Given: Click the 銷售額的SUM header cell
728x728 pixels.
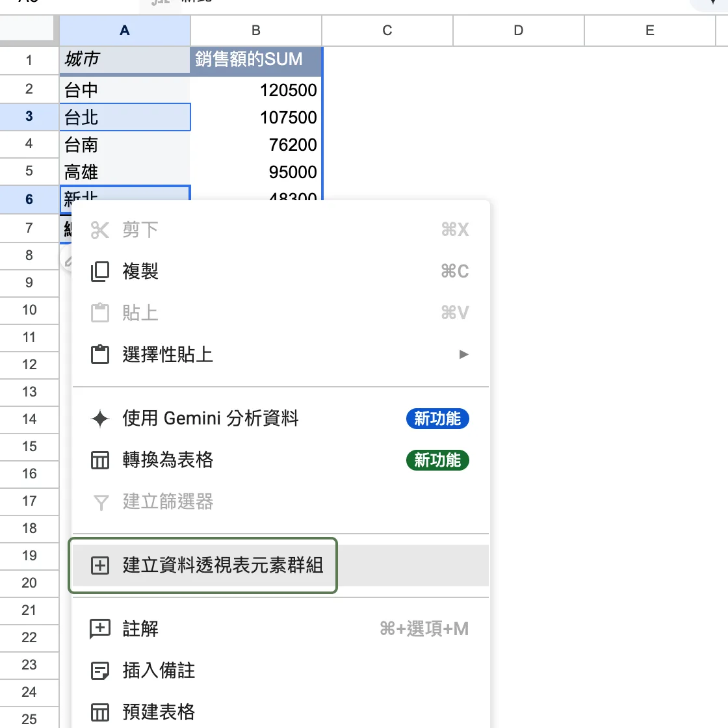Looking at the screenshot, I should tap(256, 60).
